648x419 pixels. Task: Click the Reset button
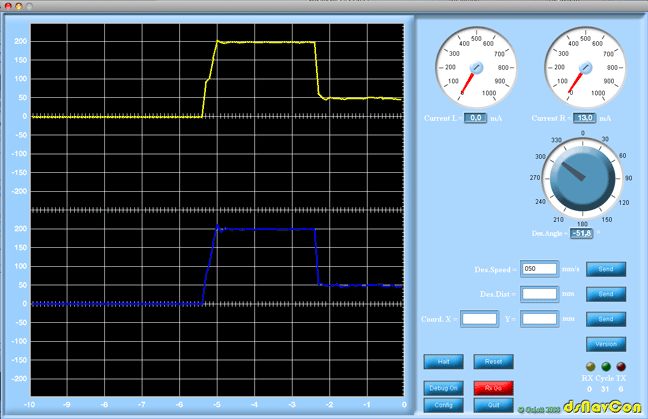click(493, 362)
